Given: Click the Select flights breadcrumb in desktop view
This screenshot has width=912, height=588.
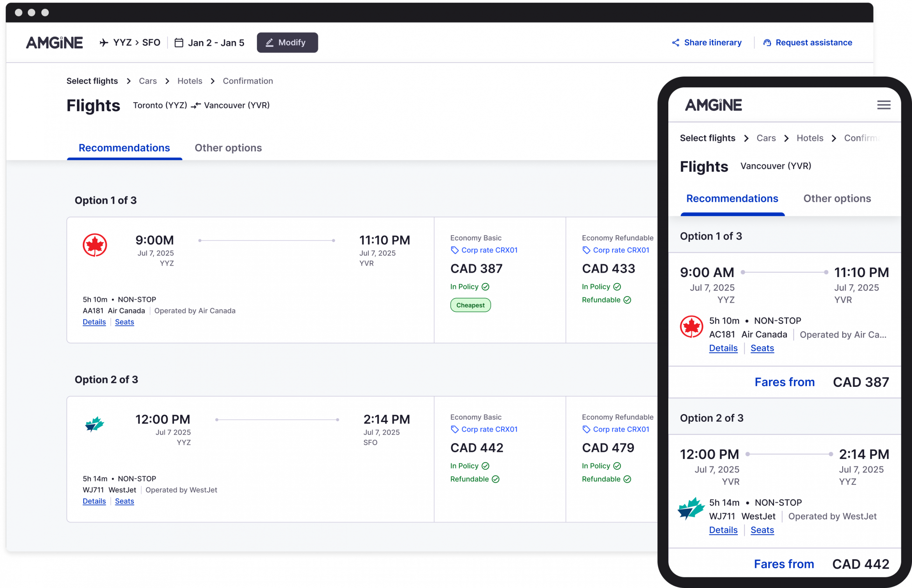Looking at the screenshot, I should [92, 81].
